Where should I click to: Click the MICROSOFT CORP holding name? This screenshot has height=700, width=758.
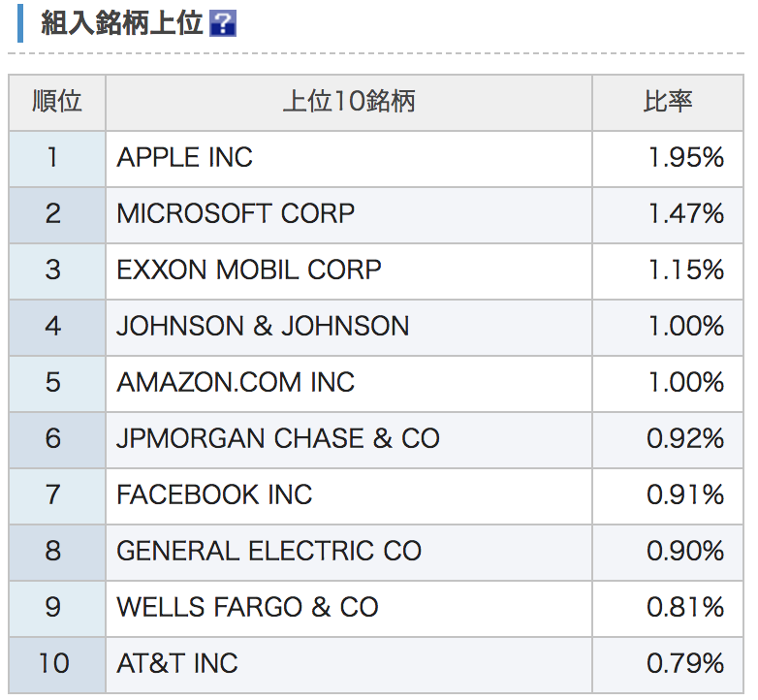236,213
